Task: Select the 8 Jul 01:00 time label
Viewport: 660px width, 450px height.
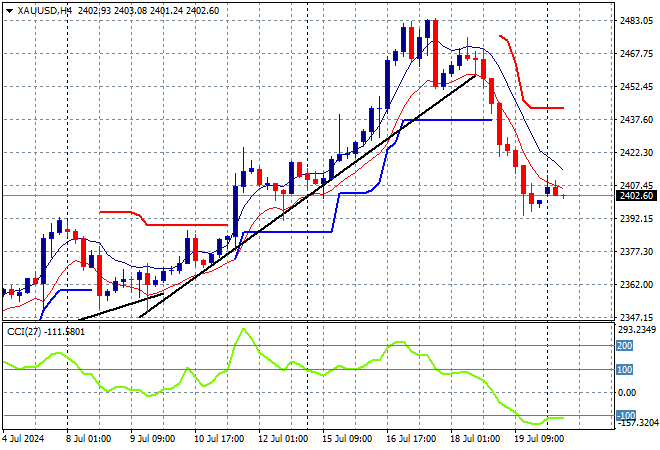Action: [88, 439]
